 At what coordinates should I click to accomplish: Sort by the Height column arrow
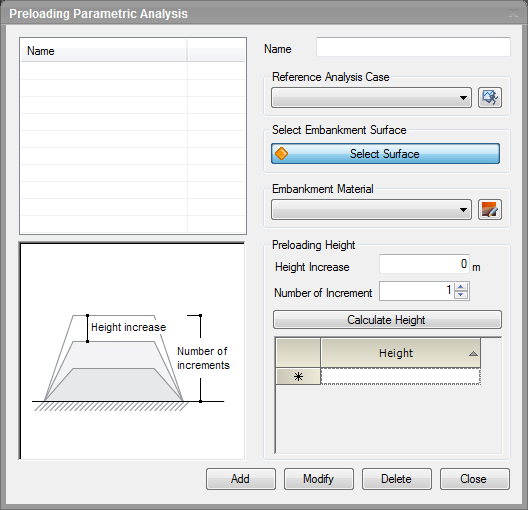[473, 353]
